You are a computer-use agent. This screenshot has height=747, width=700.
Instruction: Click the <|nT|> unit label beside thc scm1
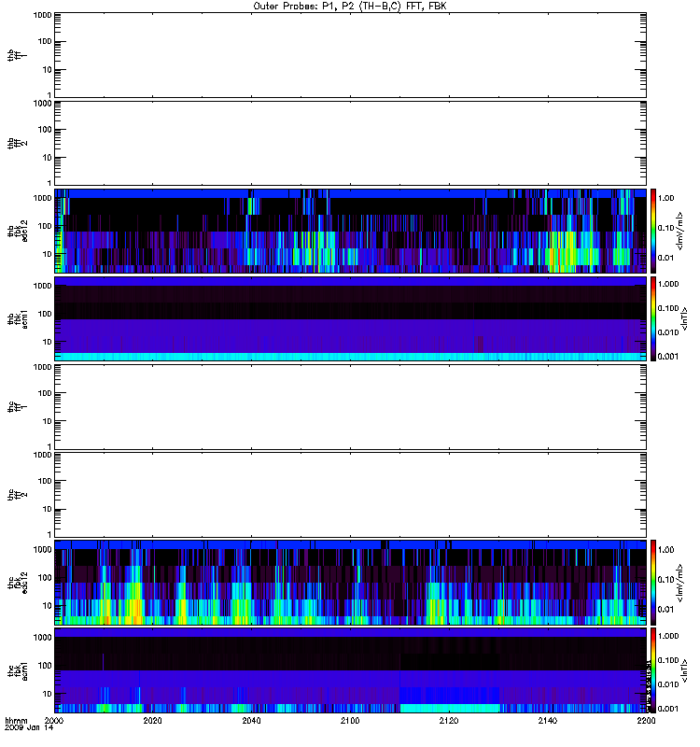pos(684,670)
